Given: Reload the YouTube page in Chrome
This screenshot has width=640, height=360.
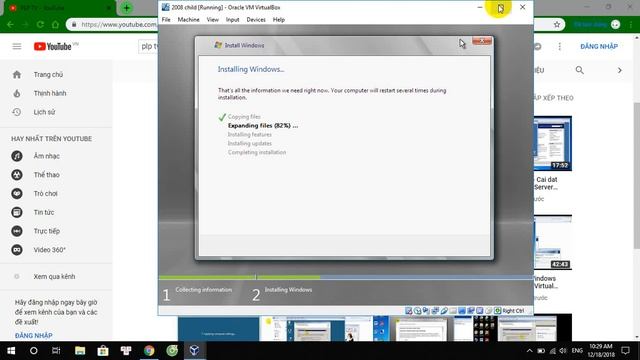Looking at the screenshot, I should click(40, 24).
